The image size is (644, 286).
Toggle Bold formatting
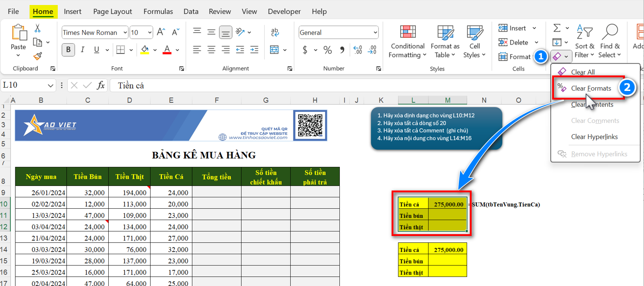click(68, 50)
